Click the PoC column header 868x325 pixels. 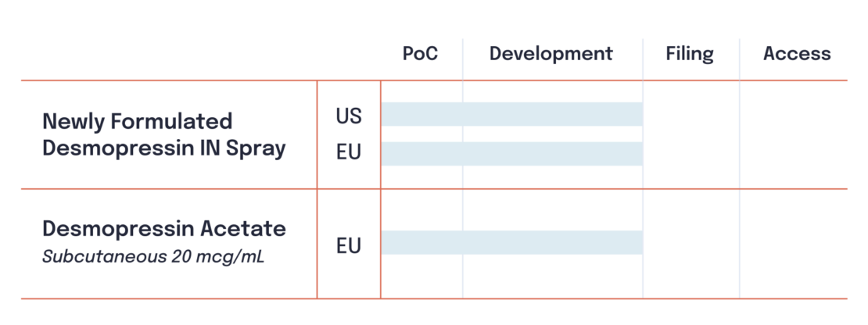[420, 54]
